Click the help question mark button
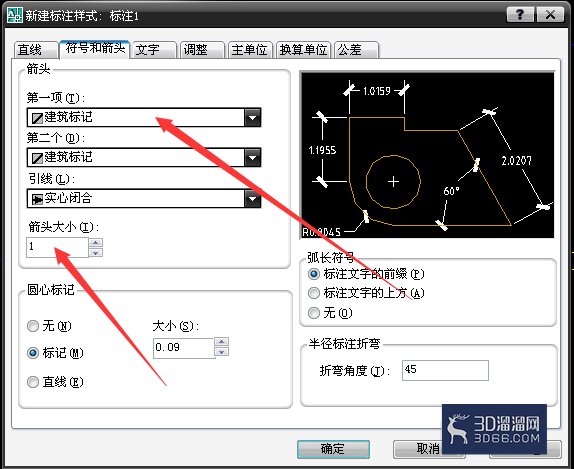Screen dimensions: 574x469 [520, 15]
